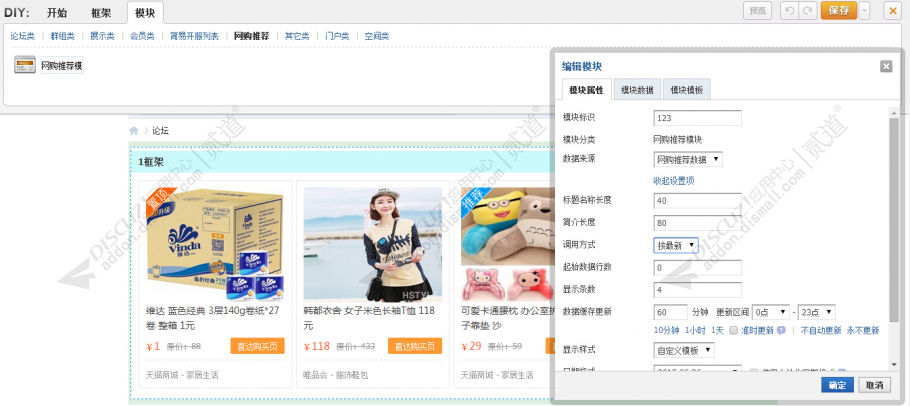
Task: Click 唯品会 - 服饰鞋包 source text
Action: 335,375
